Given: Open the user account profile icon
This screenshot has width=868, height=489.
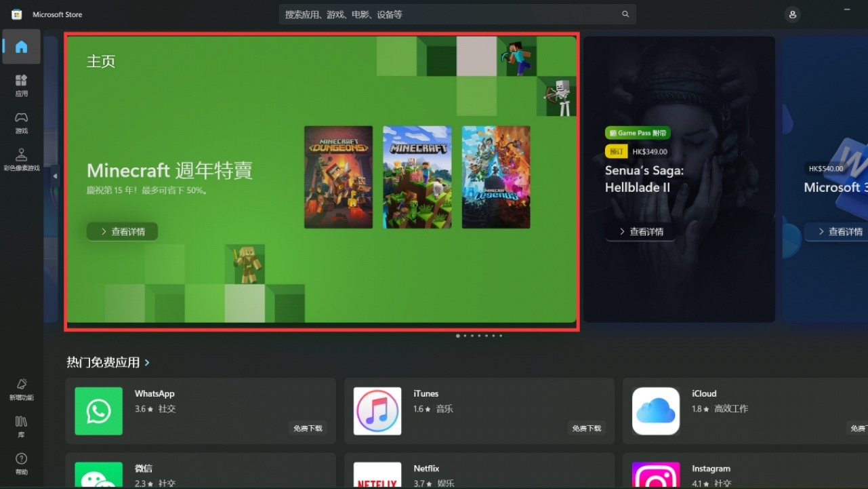Looking at the screenshot, I should pyautogui.click(x=792, y=14).
